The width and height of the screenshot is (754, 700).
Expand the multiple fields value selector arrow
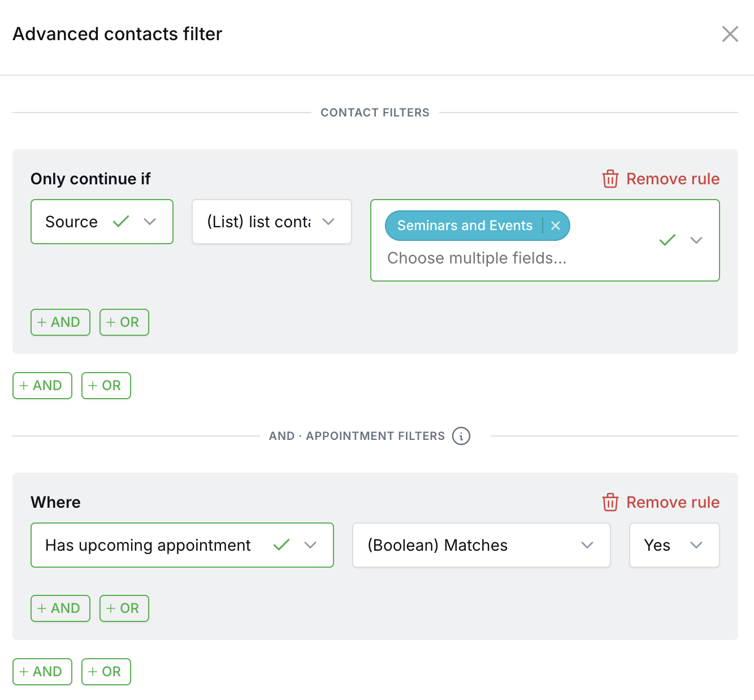[696, 240]
